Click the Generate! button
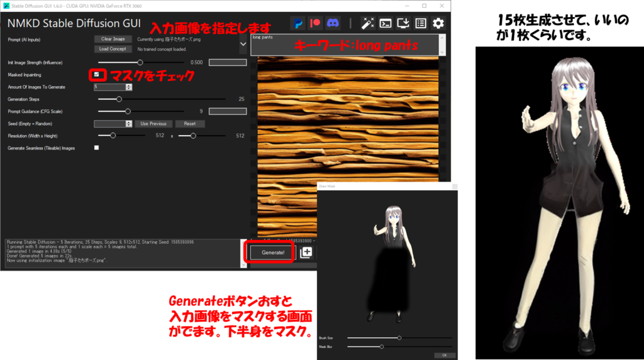Image resolution: width=644 pixels, height=360 pixels. 273,253
